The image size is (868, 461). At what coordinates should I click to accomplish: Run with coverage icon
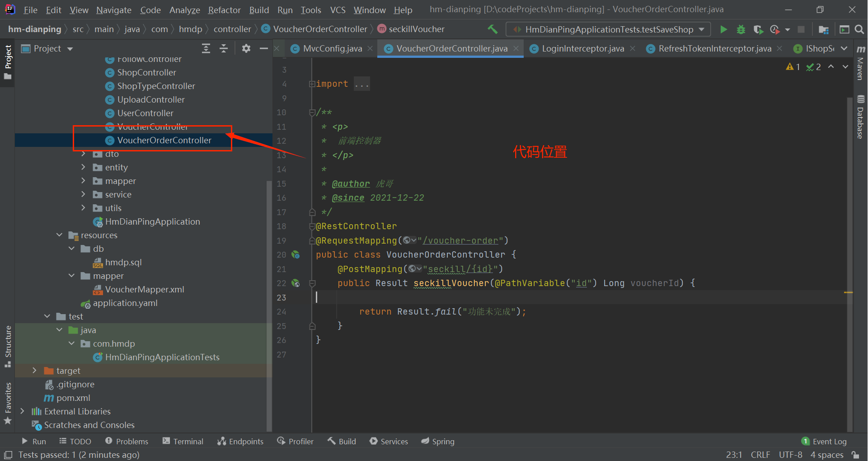(x=758, y=29)
